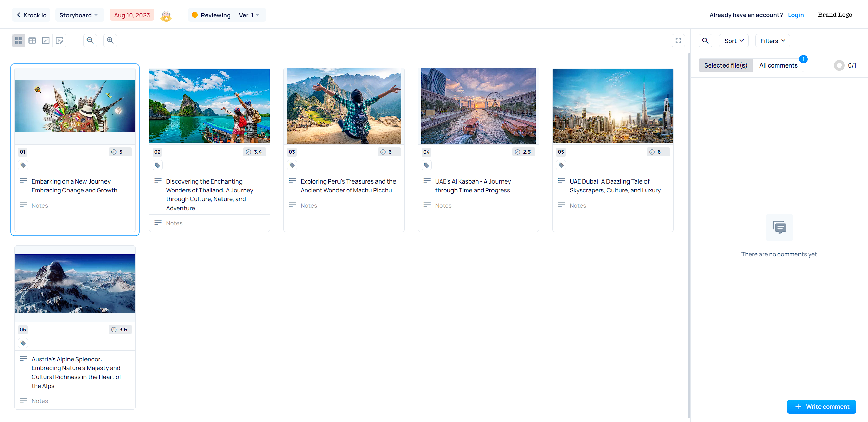Switch to the Selected file(s) tab
This screenshot has height=422, width=868.
[x=726, y=65]
